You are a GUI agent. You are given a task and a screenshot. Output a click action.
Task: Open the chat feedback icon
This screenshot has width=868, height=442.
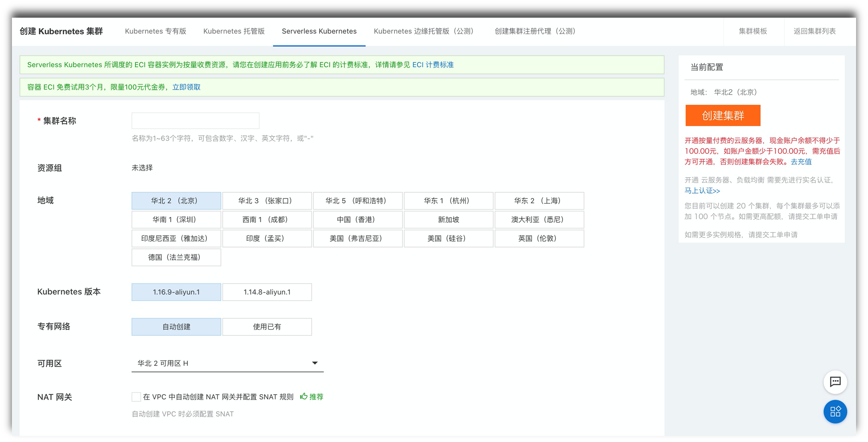[835, 382]
